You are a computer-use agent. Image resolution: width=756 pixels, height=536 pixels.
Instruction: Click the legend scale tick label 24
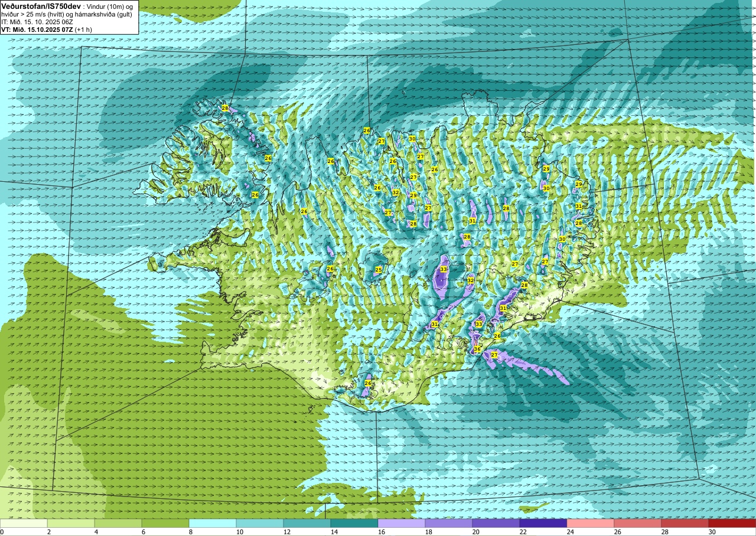[570, 532]
